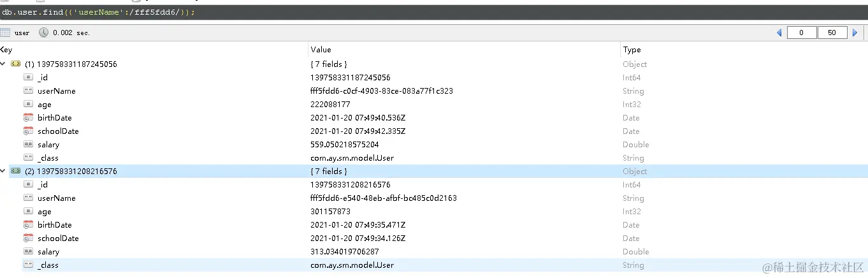Screen dimensions: 868x278
Task: Click date icon of birthDate 07:49:35.471Z
Action: (x=28, y=224)
